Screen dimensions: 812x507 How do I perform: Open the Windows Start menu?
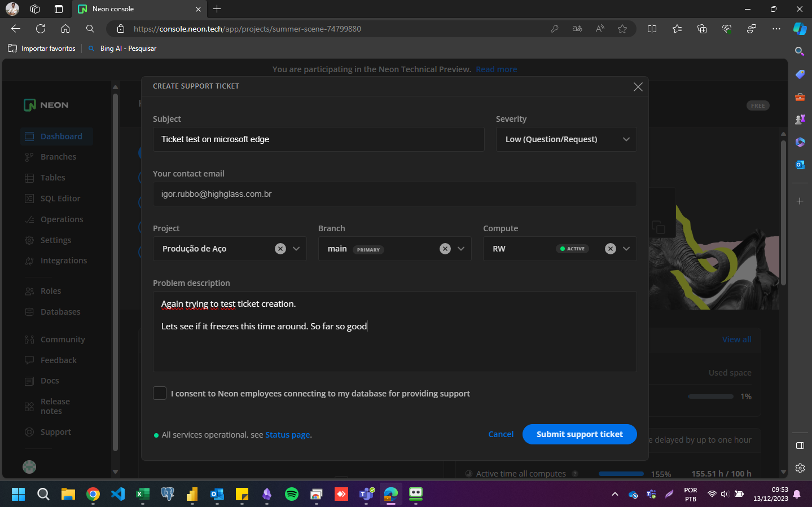[18, 495]
